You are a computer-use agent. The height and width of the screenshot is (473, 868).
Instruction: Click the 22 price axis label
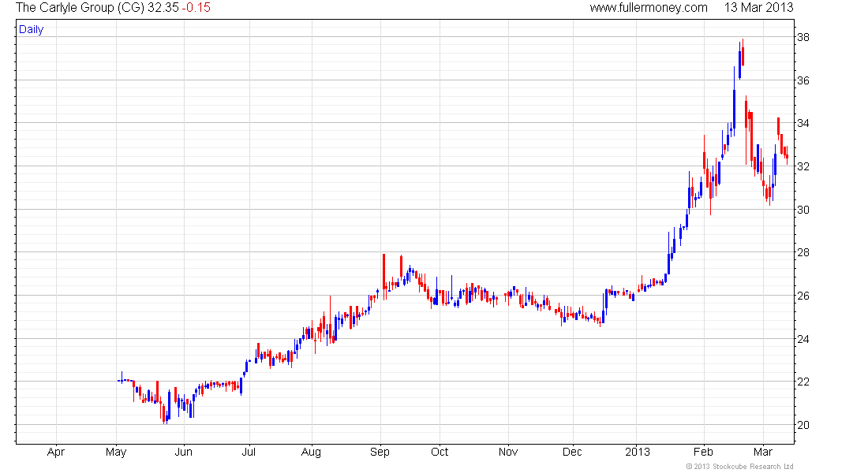[x=803, y=382]
